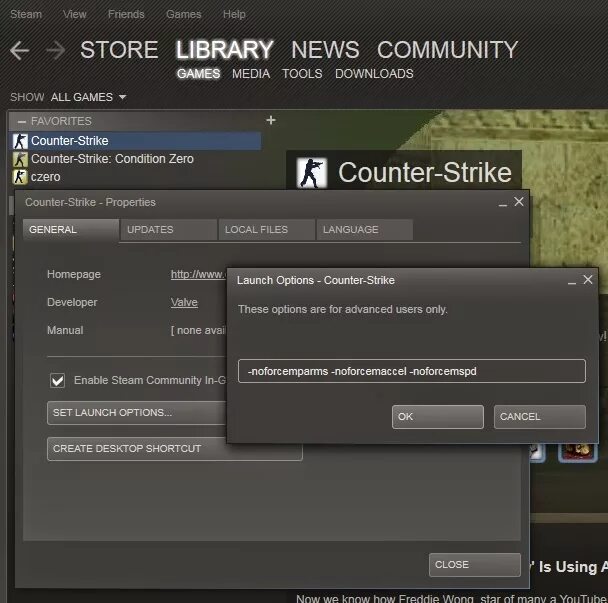This screenshot has height=603, width=608.
Task: Select the Downloads sub-tab
Action: (374, 74)
